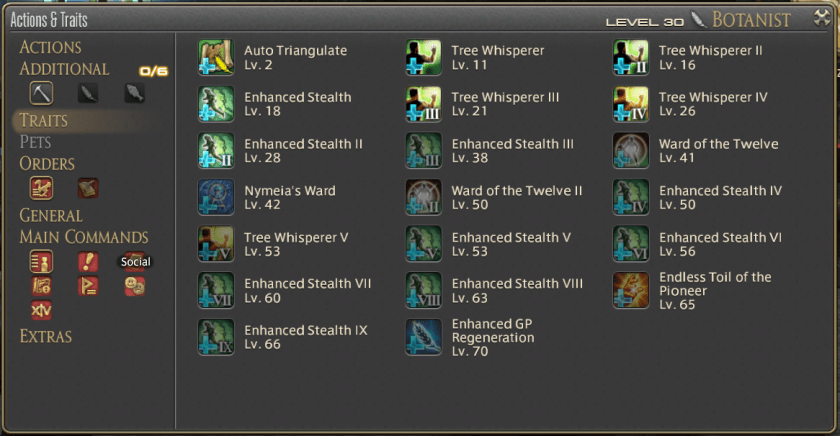Screen dimensions: 840x436
Task: Open the Actions category
Action: tap(50, 47)
